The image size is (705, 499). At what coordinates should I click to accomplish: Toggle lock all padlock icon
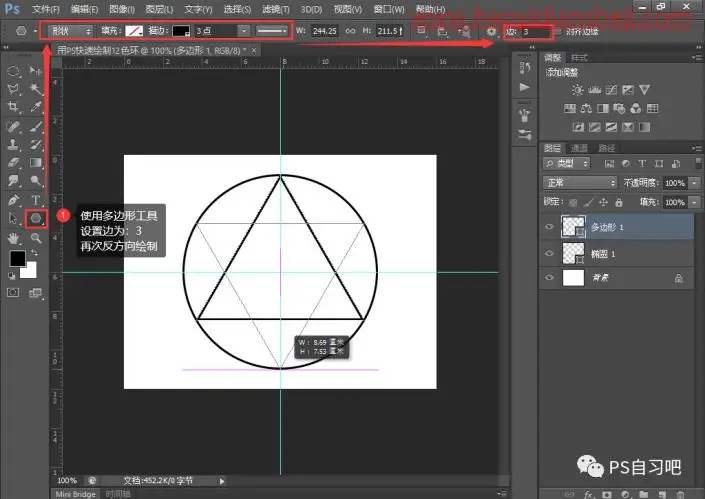coord(619,203)
